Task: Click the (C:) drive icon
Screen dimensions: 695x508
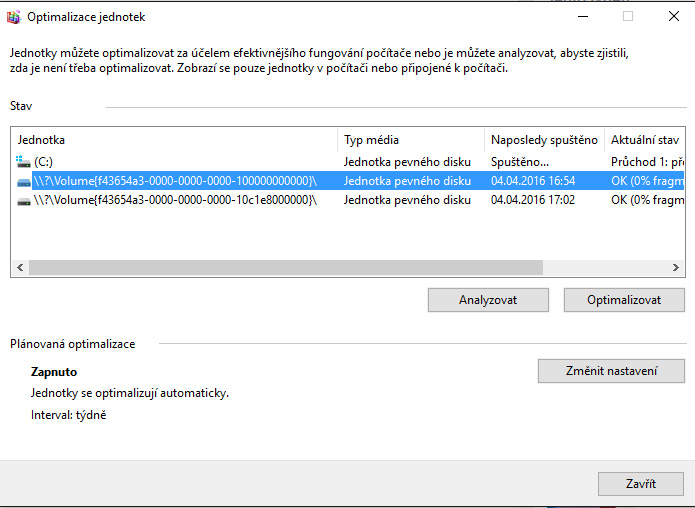Action: tap(23, 161)
